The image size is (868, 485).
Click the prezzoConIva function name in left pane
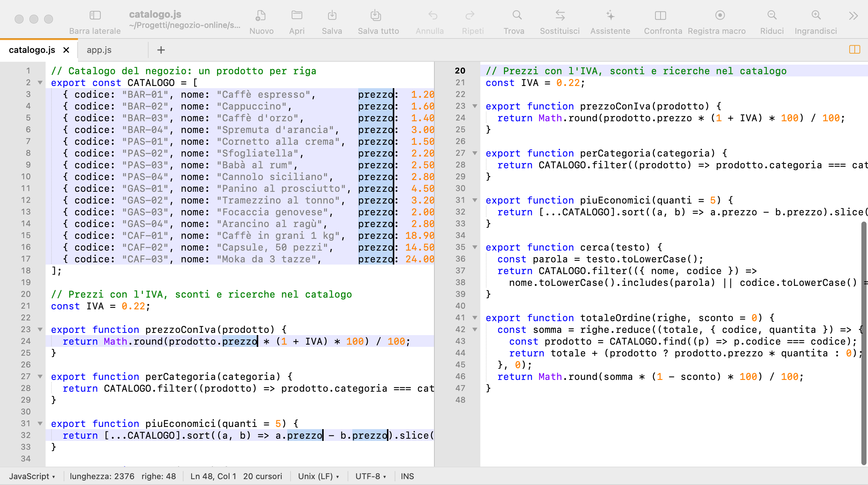[181, 330]
